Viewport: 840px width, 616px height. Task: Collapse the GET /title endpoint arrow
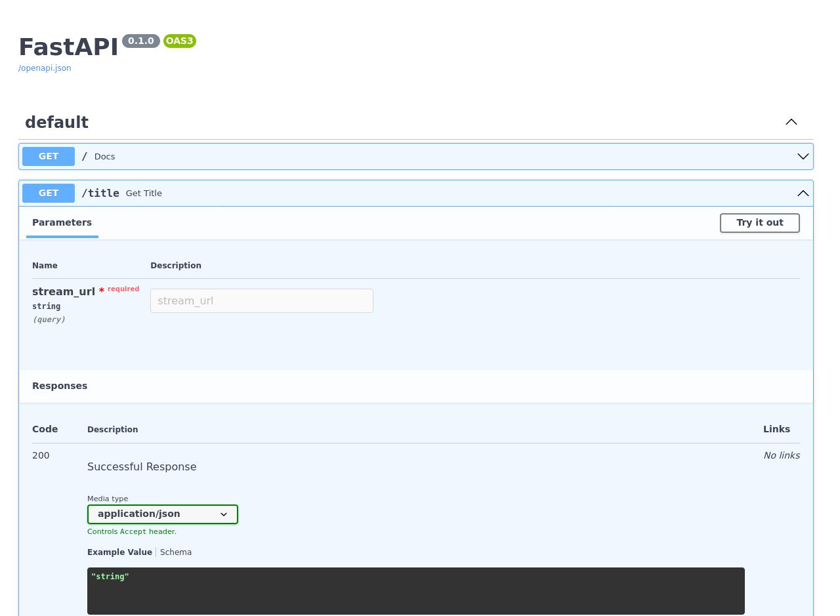tap(803, 193)
